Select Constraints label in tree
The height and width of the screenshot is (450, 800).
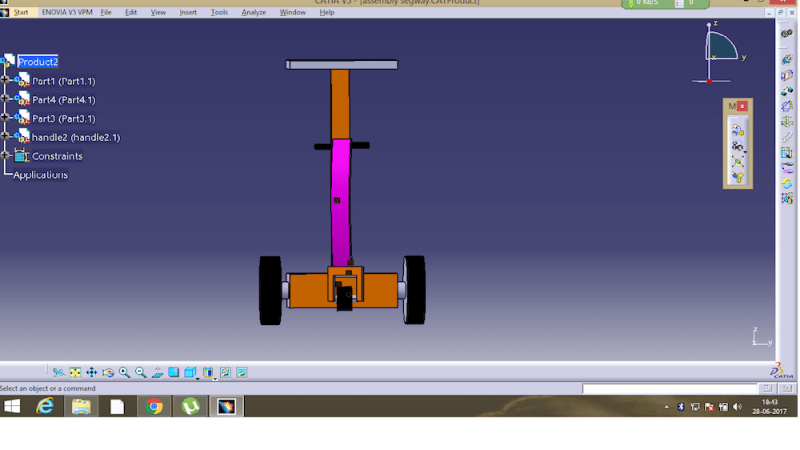click(x=57, y=156)
